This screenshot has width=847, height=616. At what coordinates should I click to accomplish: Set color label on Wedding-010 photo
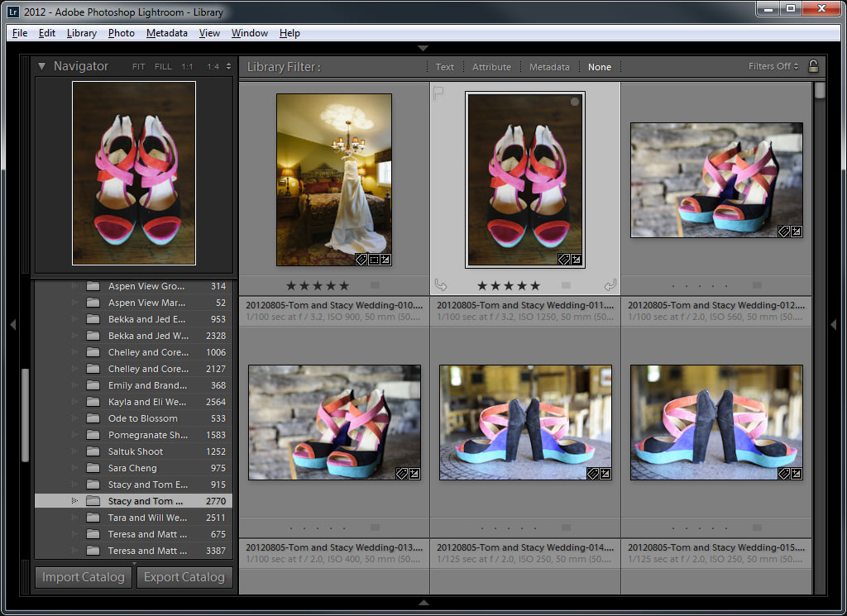click(x=375, y=285)
